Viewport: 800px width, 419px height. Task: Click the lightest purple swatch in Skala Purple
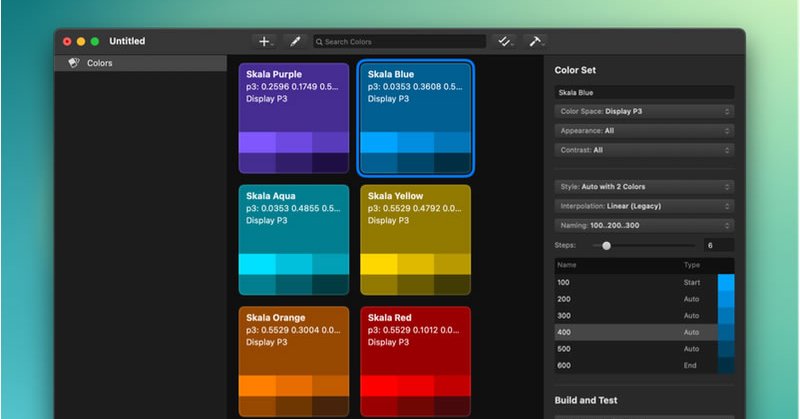pyautogui.click(x=257, y=143)
